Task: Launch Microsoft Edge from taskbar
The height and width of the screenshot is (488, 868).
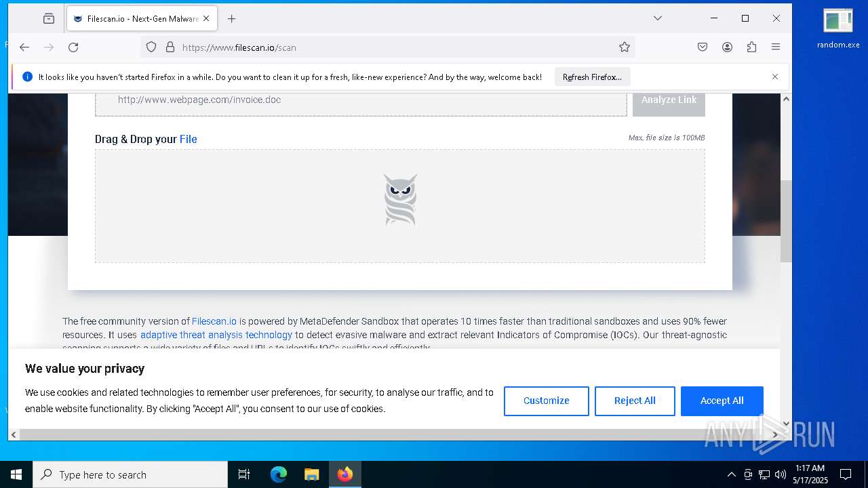Action: [279, 474]
